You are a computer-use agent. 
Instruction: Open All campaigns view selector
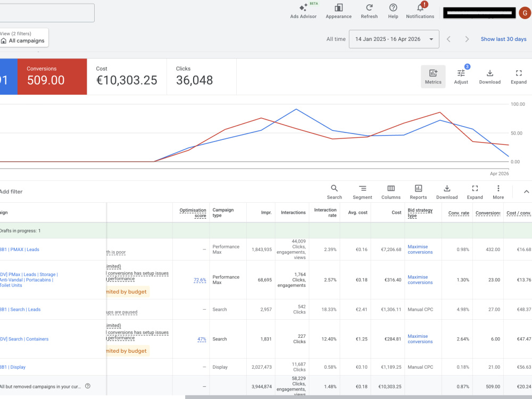24,38
